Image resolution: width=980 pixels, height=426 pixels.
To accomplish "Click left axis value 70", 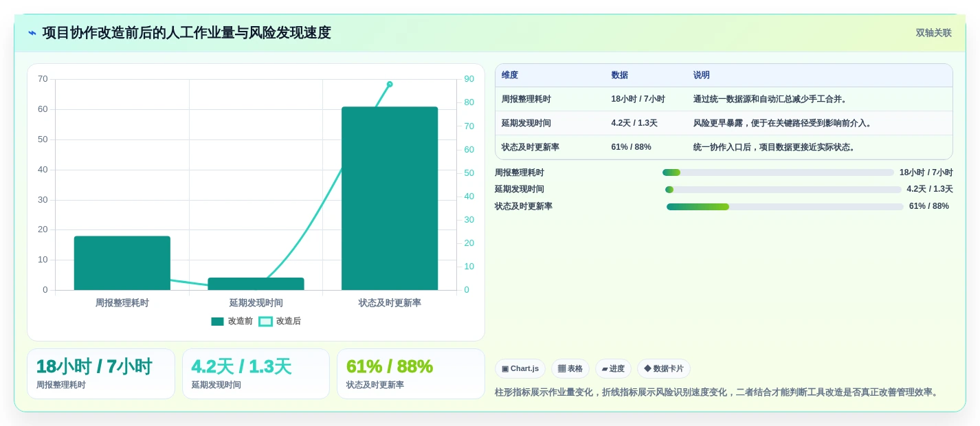I will click(43, 79).
